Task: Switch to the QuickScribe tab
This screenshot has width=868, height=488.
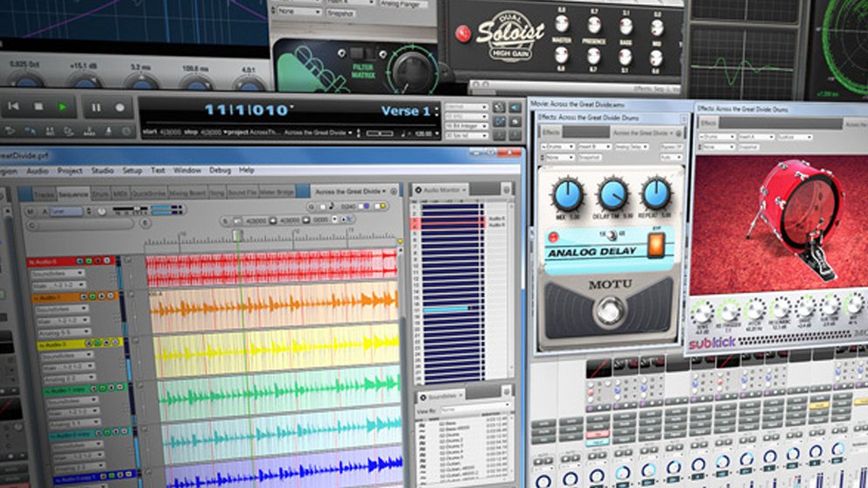Action: (149, 193)
